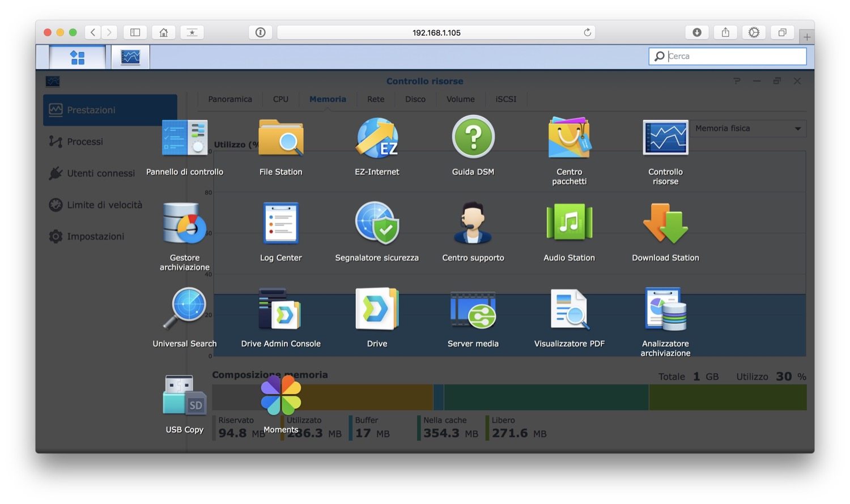850x504 pixels.
Task: Open Utenti connessi section
Action: tap(110, 173)
